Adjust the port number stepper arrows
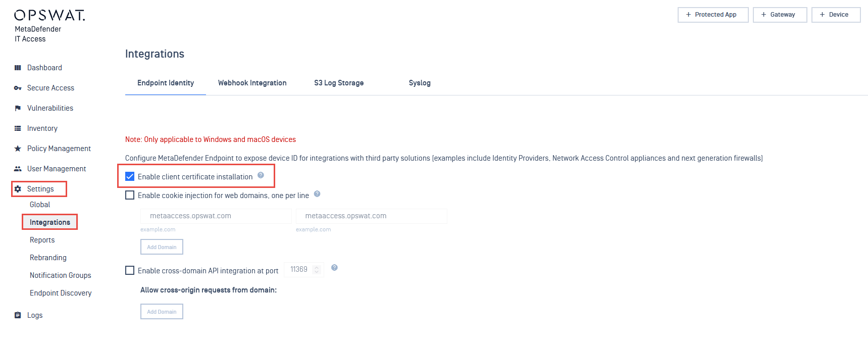Screen dimensions: 868x340 point(317,270)
